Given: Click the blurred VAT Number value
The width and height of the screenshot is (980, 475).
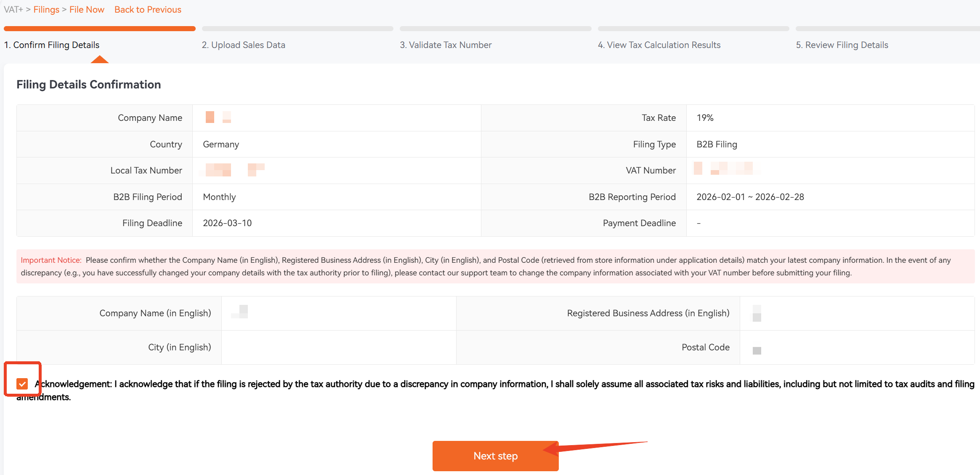Looking at the screenshot, I should tap(727, 168).
